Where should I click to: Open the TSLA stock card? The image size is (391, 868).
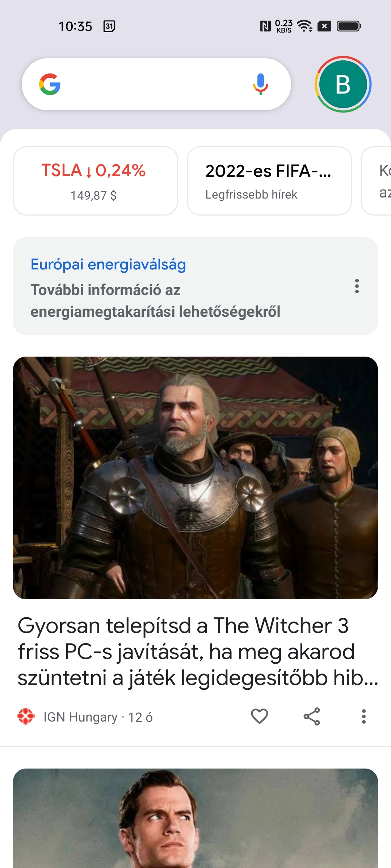coord(96,181)
